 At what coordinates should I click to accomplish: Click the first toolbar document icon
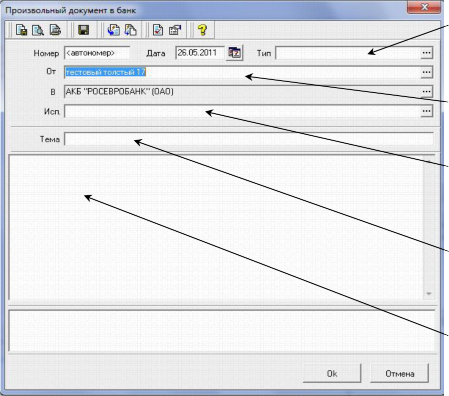22,30
